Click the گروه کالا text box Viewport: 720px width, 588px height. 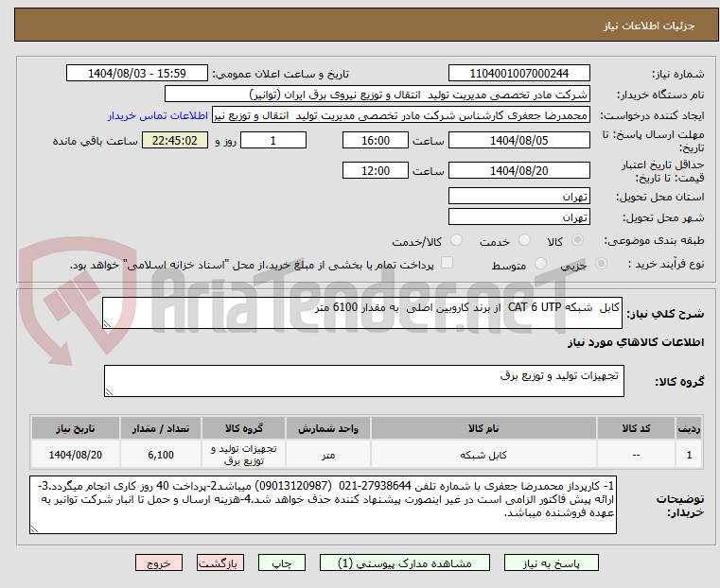(363, 381)
